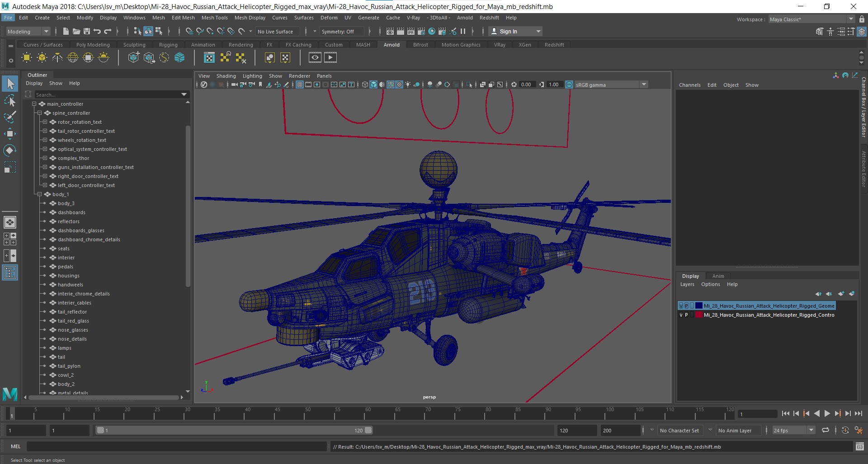This screenshot has width=868, height=464.
Task: Switch to Poly Modeling shelf tab
Action: click(x=93, y=45)
